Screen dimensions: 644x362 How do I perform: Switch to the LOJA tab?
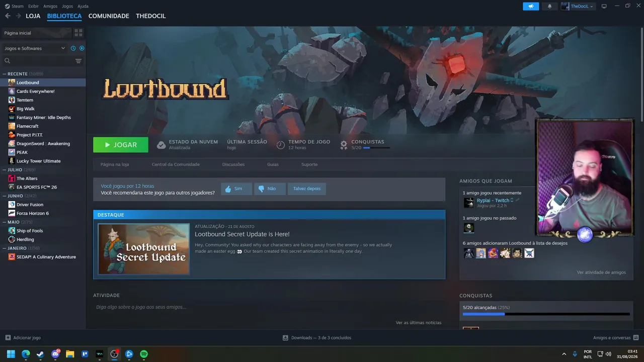(x=33, y=16)
